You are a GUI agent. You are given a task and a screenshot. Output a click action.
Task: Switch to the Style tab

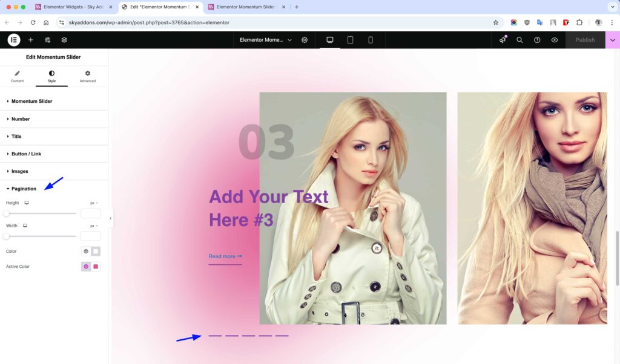pos(51,76)
